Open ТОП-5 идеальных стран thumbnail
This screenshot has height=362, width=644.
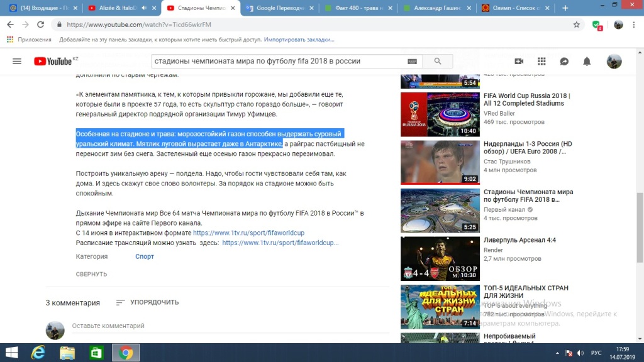440,307
